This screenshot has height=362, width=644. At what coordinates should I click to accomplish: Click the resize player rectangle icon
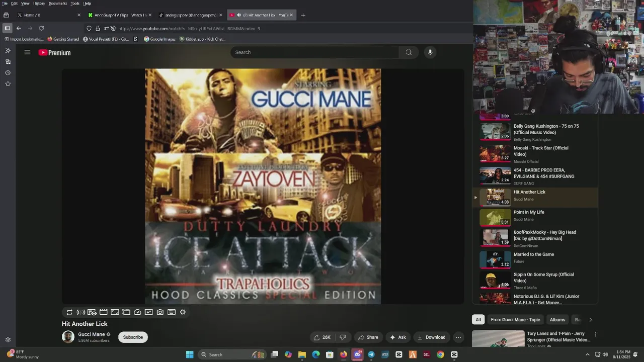[x=115, y=312]
